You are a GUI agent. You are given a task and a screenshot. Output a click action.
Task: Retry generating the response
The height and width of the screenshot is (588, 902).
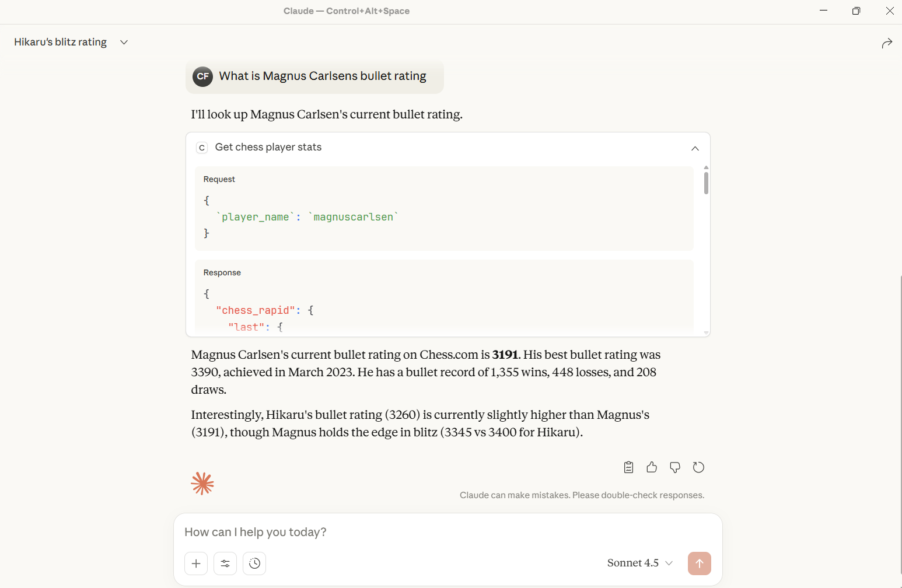point(698,467)
